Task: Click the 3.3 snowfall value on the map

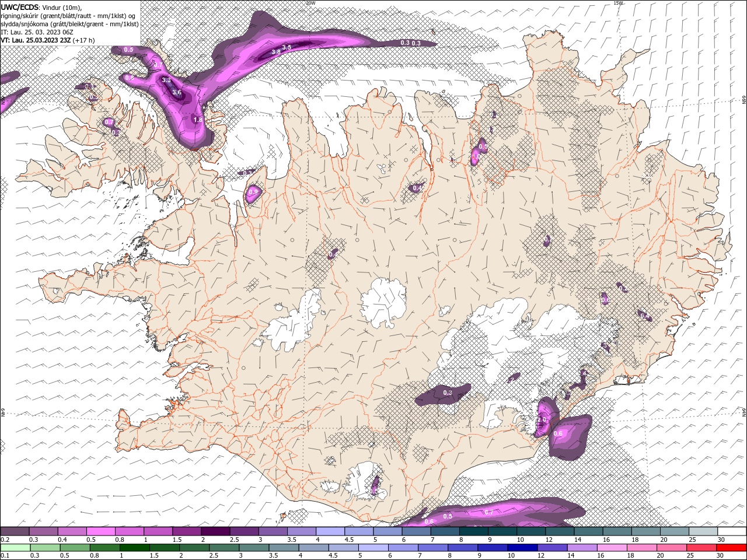Action: 166,80
